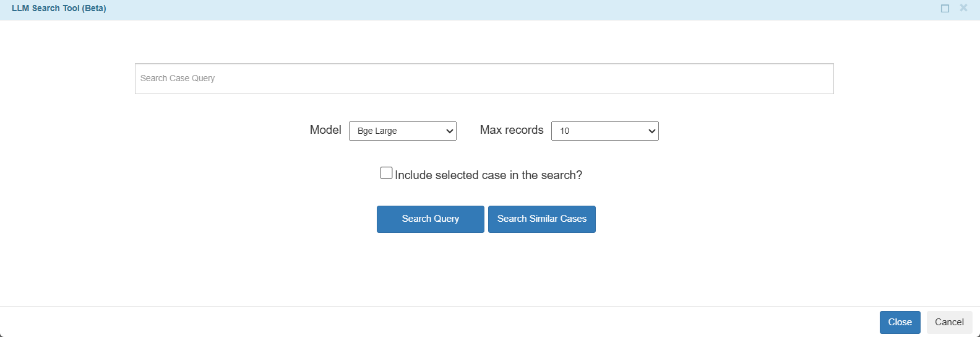The width and height of the screenshot is (980, 337).
Task: Open the Model dropdown
Action: pos(403,131)
